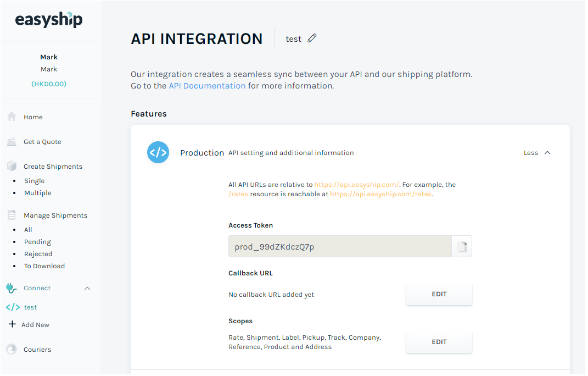Click the Couriers icon in sidebar
Image resolution: width=588 pixels, height=376 pixels.
[12, 349]
